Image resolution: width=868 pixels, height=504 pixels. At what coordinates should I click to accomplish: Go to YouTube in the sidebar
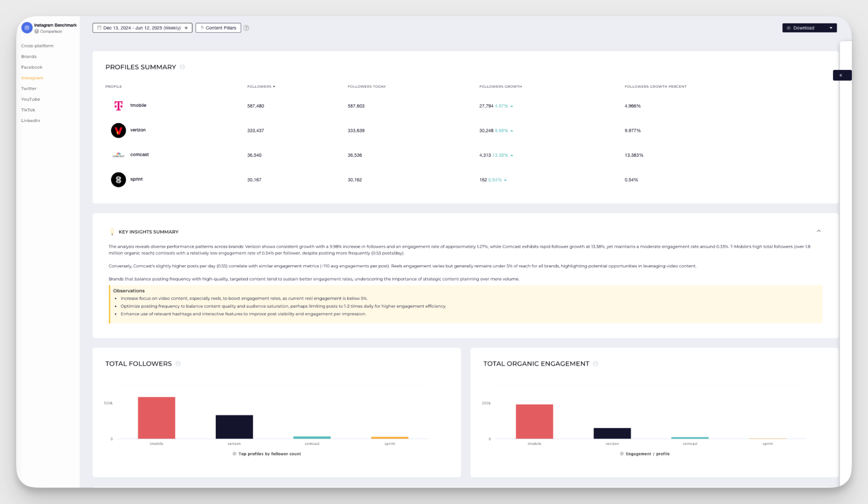(x=30, y=99)
